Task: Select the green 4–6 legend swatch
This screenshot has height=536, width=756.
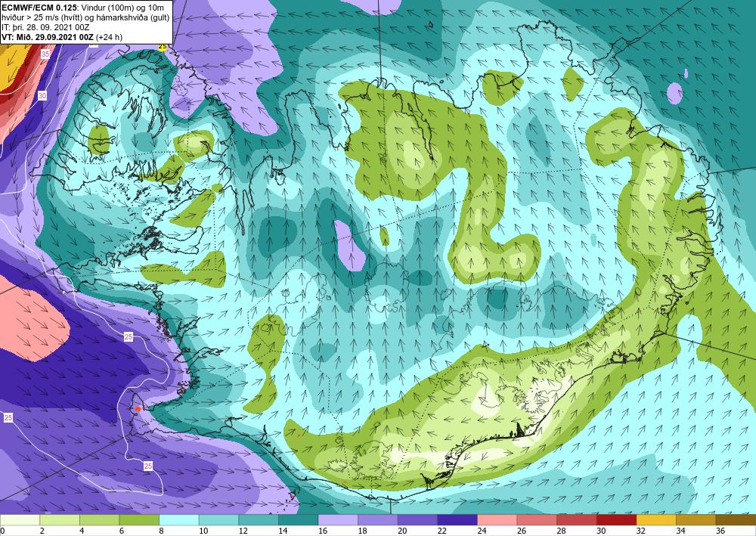Action: [x=100, y=520]
